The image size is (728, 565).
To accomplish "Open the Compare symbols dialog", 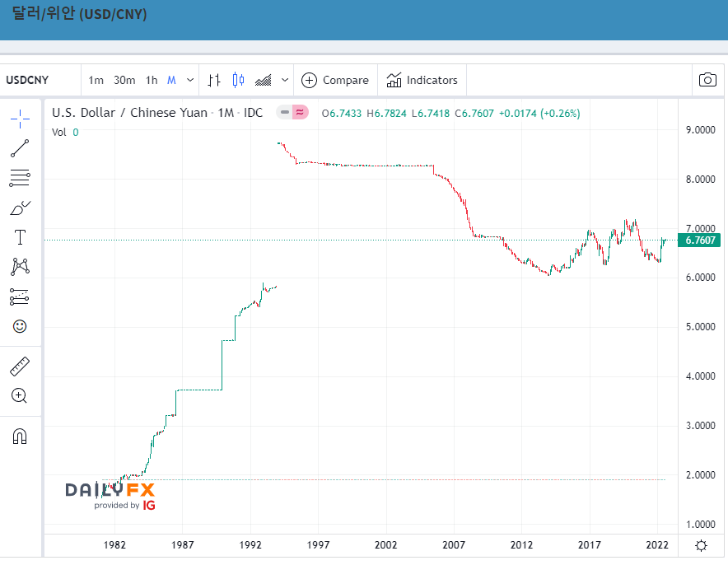I will point(334,81).
